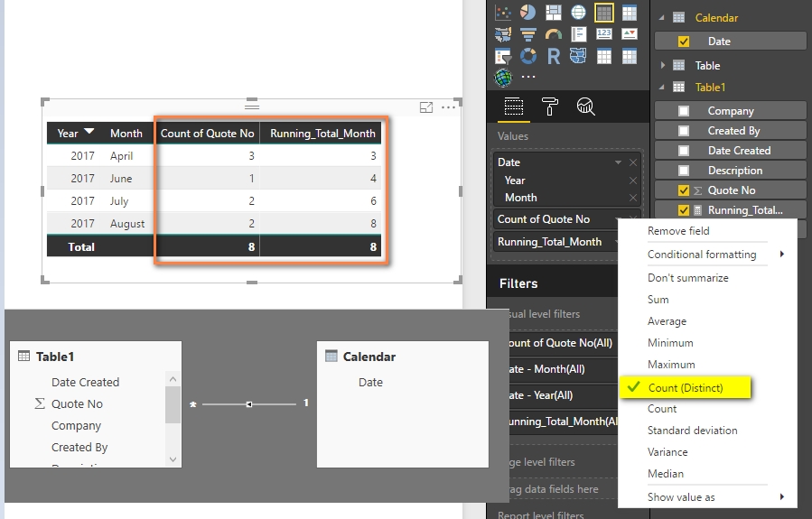Viewport: 812px width, 519px height.
Task: Remove the Year hierarchy level with its X
Action: pos(633,181)
